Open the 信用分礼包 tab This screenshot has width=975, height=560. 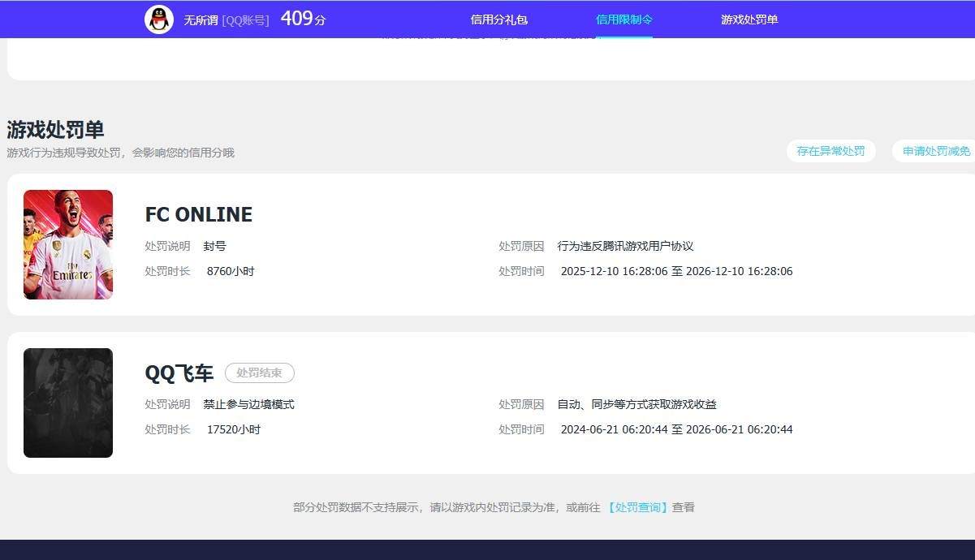pos(499,19)
